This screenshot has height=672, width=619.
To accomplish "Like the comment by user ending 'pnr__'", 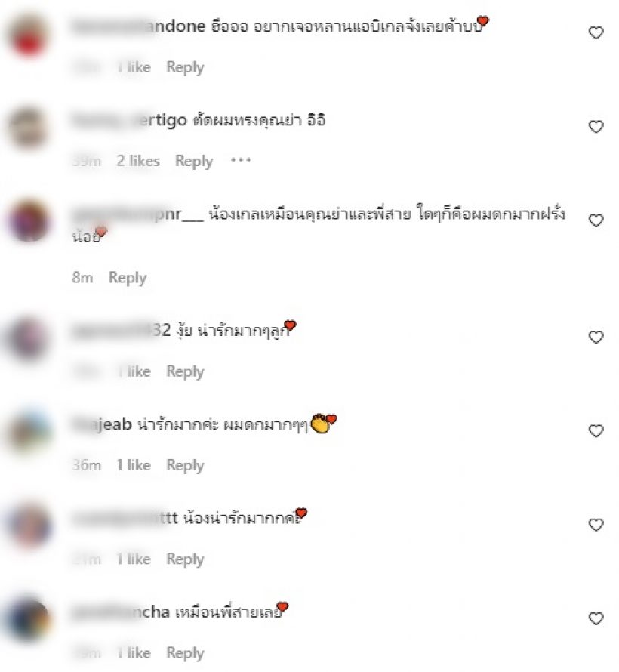I will 596,220.
